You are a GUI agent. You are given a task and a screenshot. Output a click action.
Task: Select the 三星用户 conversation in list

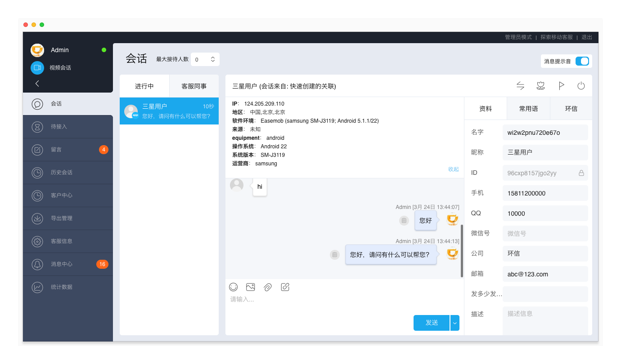[169, 111]
